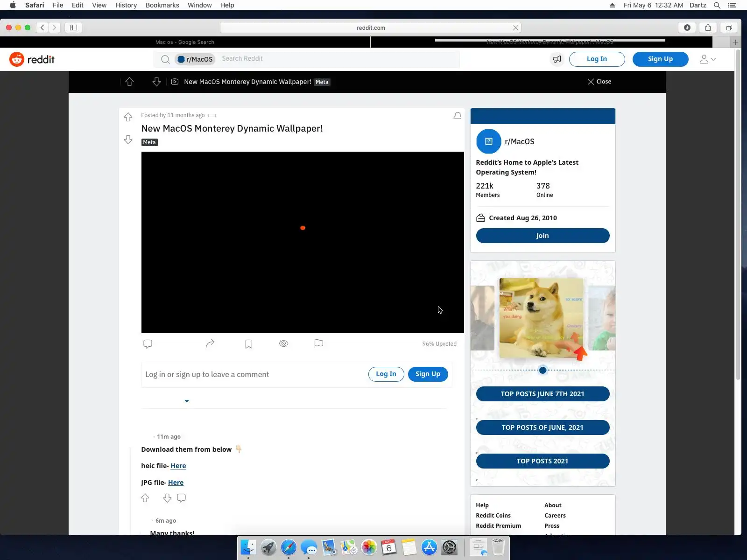
Task: Downvote from the black post header bar
Action: (156, 82)
